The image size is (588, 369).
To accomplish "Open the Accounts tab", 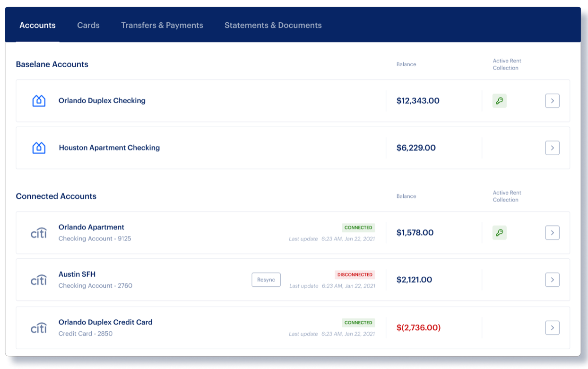I will [x=37, y=26].
